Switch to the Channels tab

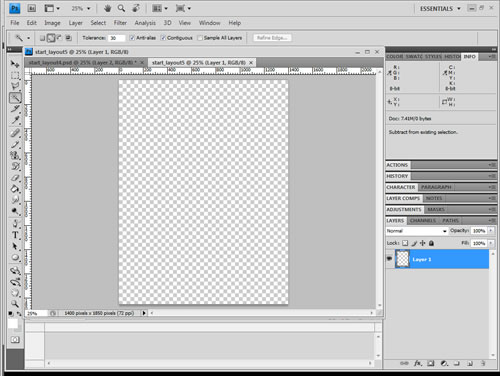[423, 221]
